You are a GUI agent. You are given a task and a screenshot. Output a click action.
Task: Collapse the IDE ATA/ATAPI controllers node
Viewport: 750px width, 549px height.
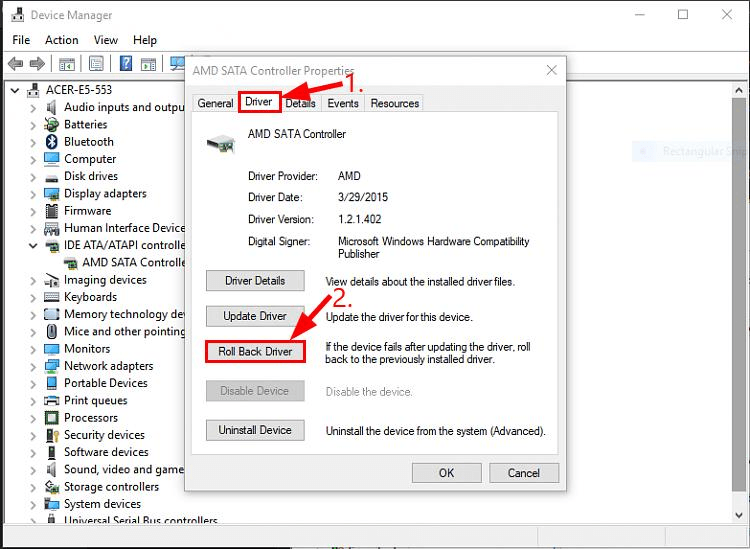click(x=33, y=246)
